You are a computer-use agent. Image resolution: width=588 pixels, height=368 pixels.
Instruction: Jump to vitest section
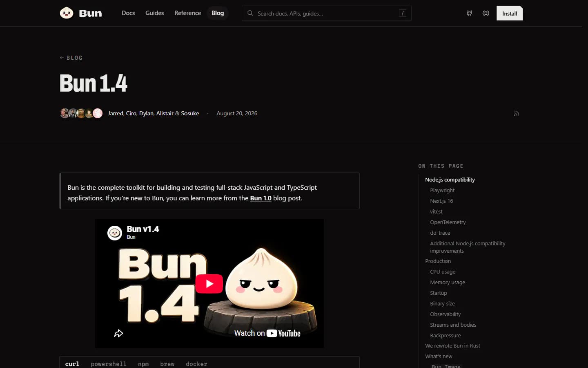point(436,211)
